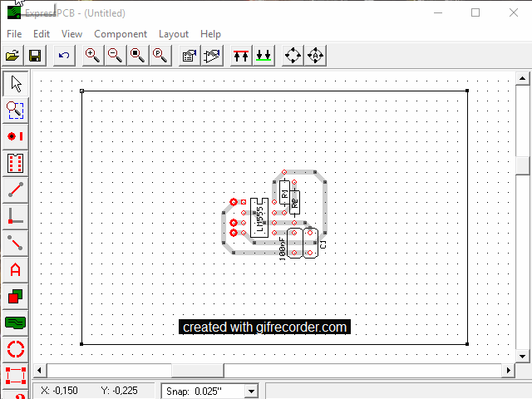Click the horizontal scrollbar thumb

coord(198,370)
